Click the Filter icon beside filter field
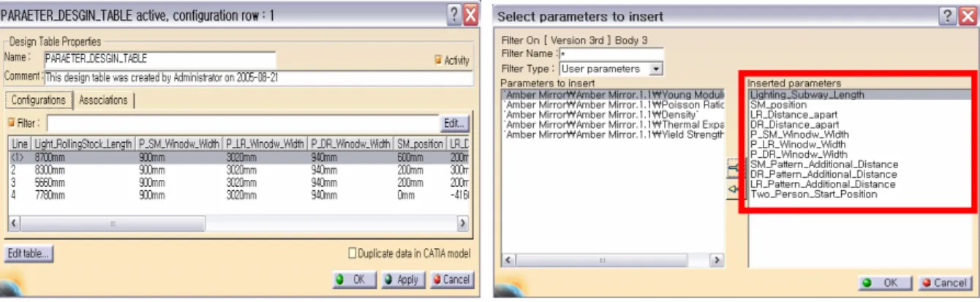The image size is (980, 302). click(x=12, y=123)
